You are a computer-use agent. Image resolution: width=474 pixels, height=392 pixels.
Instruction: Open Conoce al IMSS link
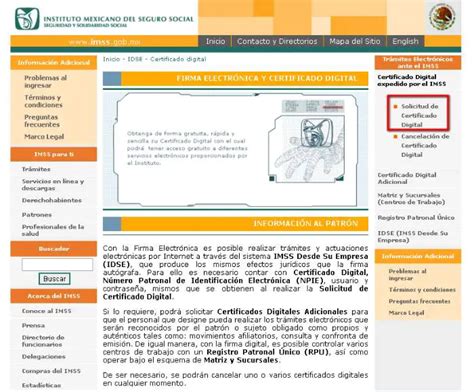coord(46,311)
